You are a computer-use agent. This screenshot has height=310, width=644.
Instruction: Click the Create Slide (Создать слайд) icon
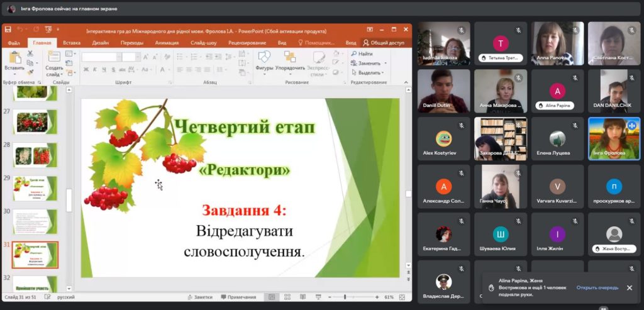pos(54,58)
